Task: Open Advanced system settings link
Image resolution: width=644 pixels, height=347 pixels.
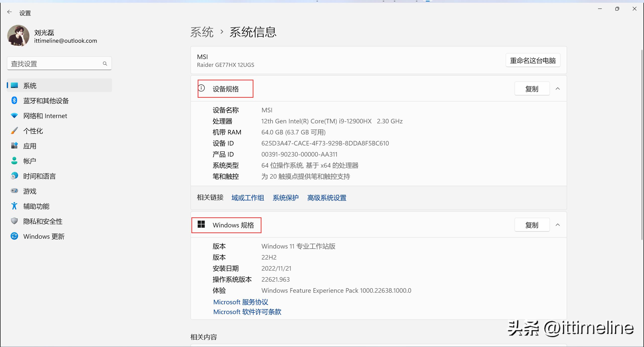Action: [327, 198]
